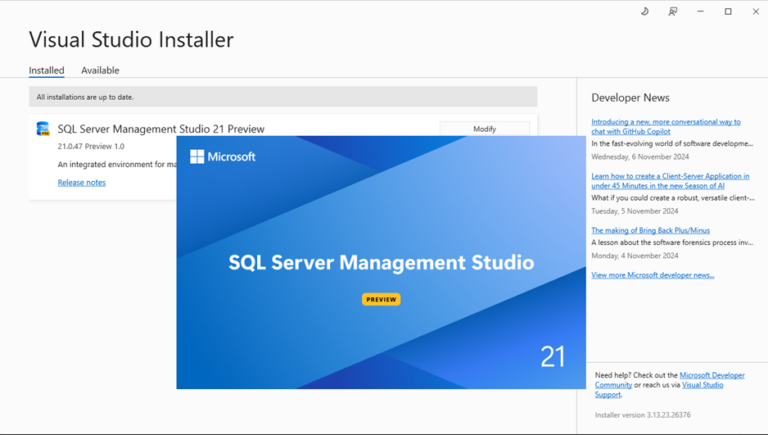Click the SQL Server Management Studio splash title
Screen dimensions: 768x435
pos(381,263)
